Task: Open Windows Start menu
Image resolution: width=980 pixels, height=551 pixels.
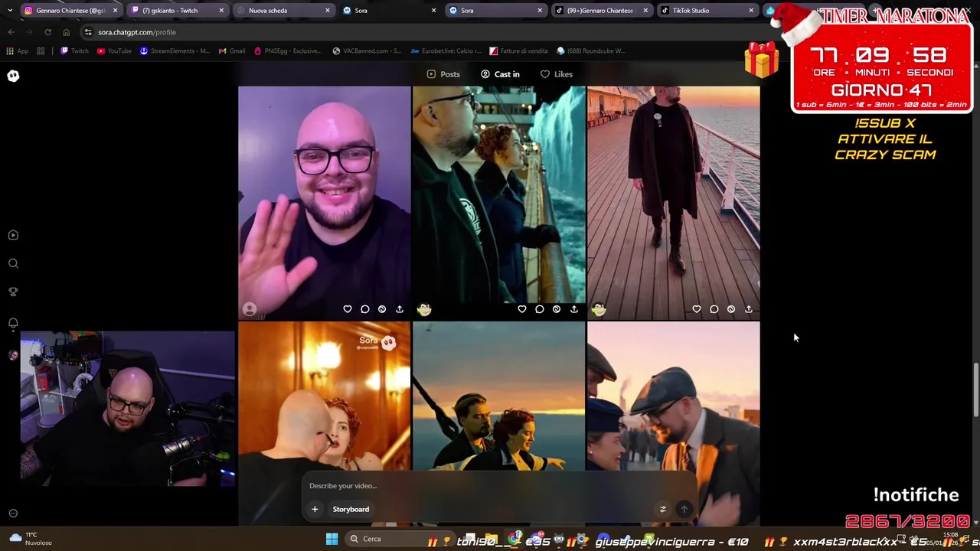Action: coord(332,539)
